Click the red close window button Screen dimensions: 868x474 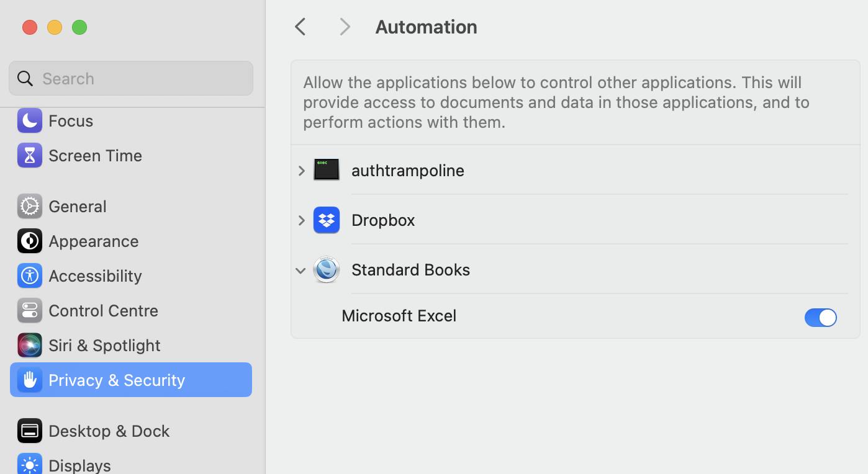30,27
